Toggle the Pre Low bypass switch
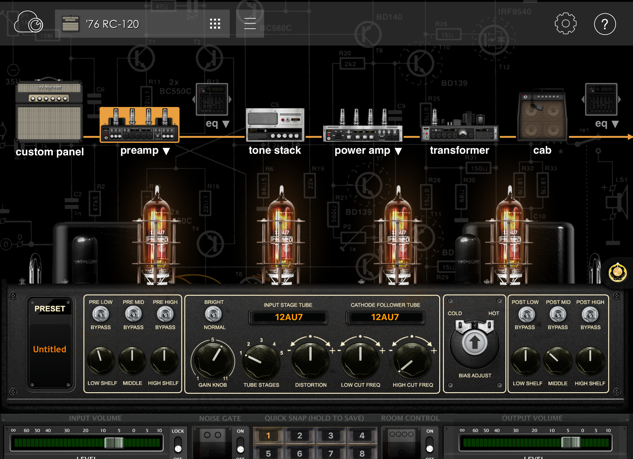This screenshot has height=459, width=633. [100, 314]
